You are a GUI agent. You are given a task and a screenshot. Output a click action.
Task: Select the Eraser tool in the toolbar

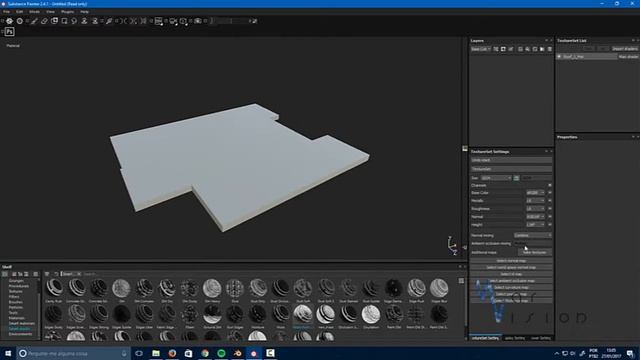[x=44, y=21]
